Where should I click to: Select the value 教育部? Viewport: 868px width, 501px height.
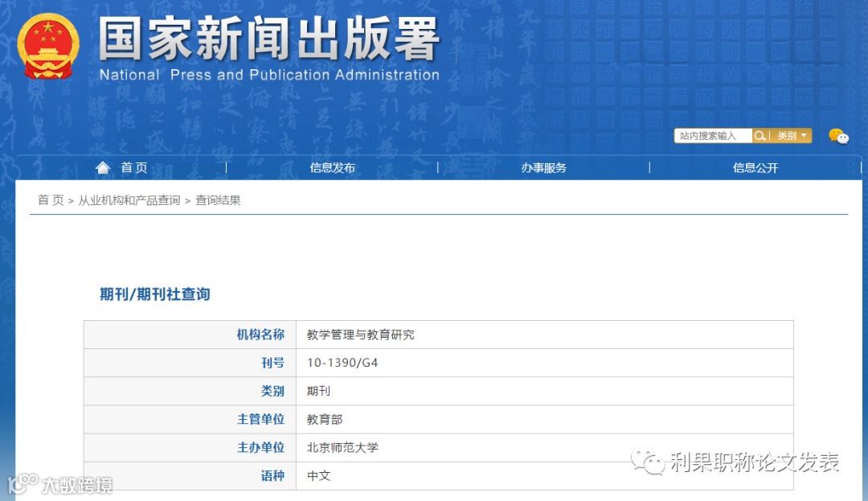(x=325, y=419)
